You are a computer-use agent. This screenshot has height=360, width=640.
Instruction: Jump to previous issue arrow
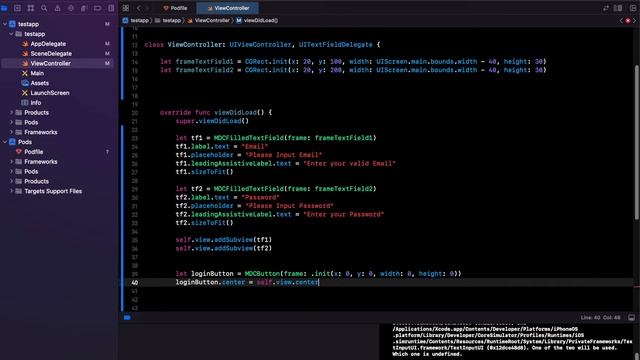[621, 20]
